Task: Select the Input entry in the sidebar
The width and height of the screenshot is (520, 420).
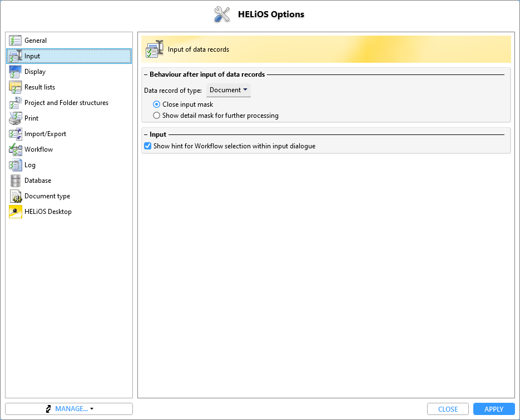Action: tap(69, 56)
